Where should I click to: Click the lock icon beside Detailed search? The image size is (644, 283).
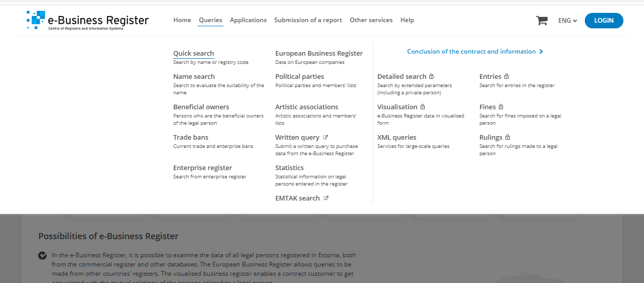[x=431, y=76]
